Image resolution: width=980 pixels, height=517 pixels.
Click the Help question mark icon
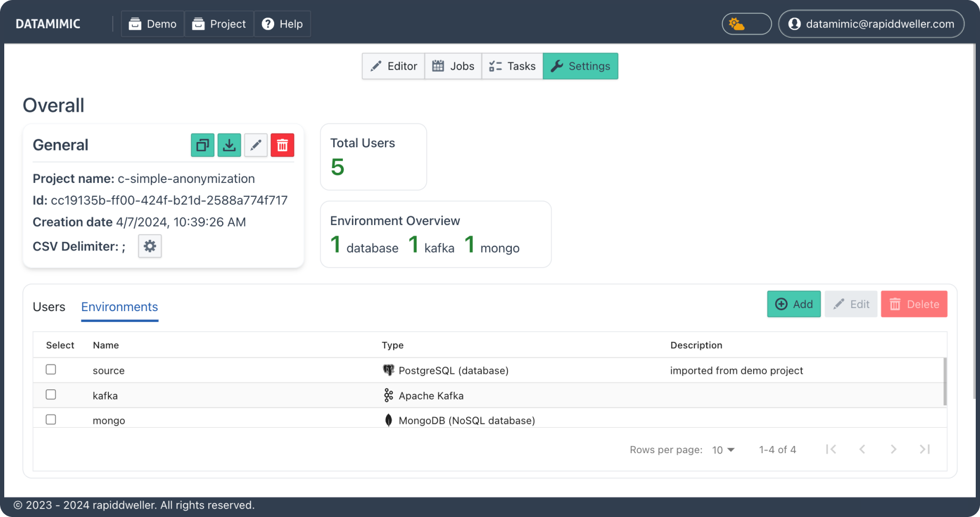tap(267, 23)
